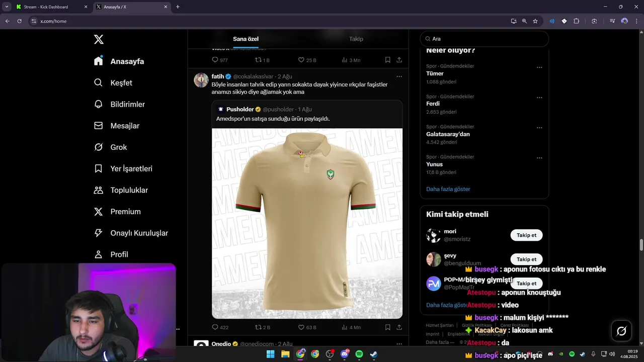Click the Ara search field
This screenshot has width=644, height=362.
[485, 39]
